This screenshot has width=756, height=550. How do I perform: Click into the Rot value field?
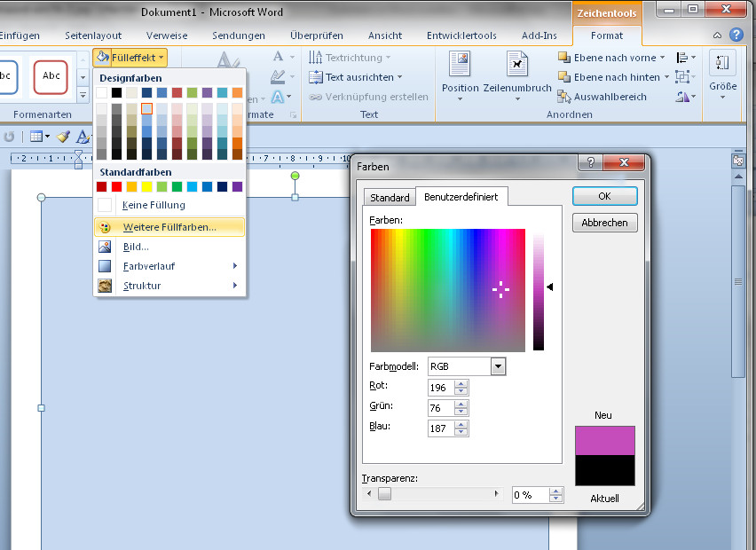click(x=440, y=388)
